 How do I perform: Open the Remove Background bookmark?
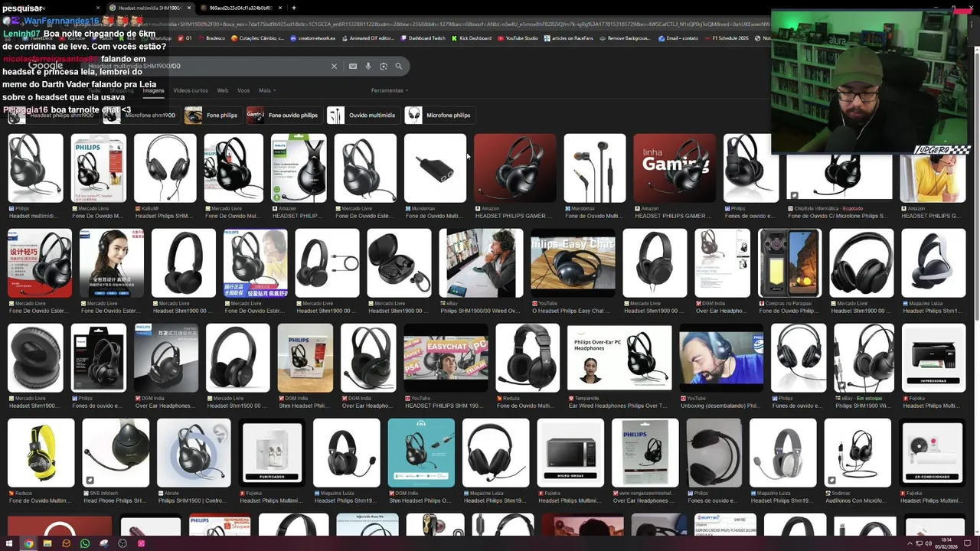click(x=626, y=38)
